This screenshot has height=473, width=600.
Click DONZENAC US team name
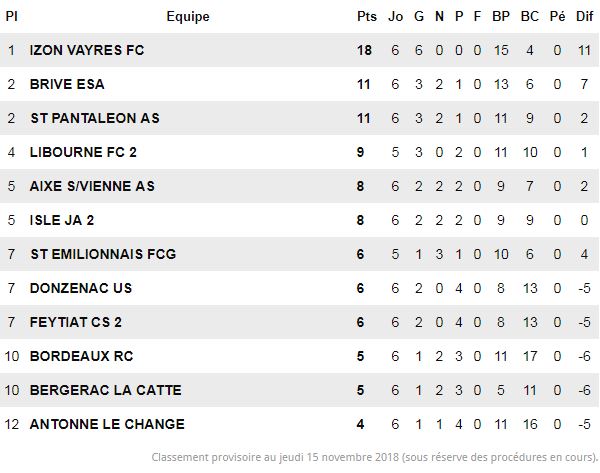pyautogui.click(x=81, y=288)
